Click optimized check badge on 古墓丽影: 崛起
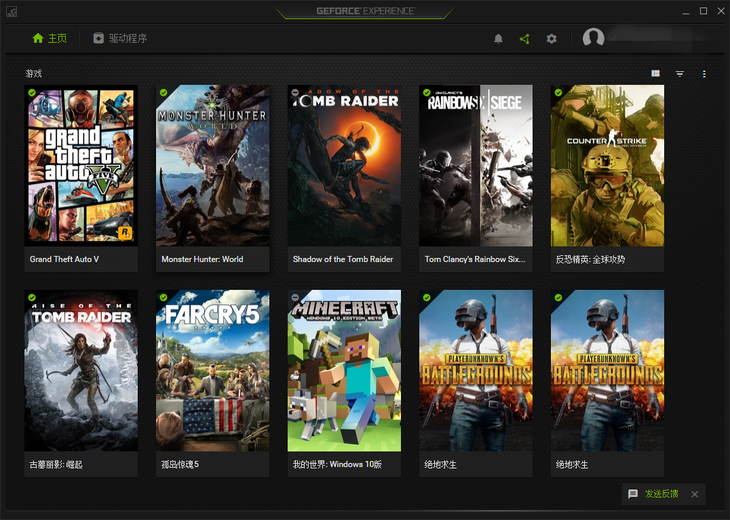Screen dimensions: 730x520 pos(32,297)
